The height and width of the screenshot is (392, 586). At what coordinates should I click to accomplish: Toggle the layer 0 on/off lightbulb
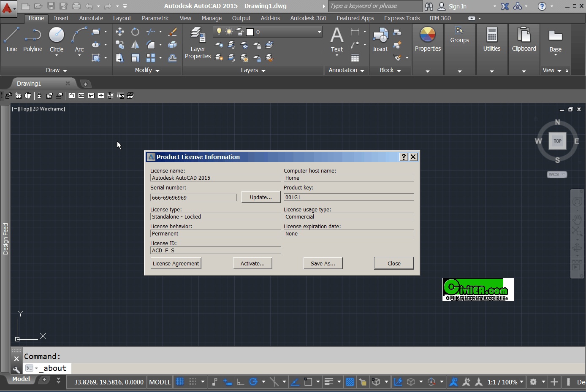(x=219, y=32)
